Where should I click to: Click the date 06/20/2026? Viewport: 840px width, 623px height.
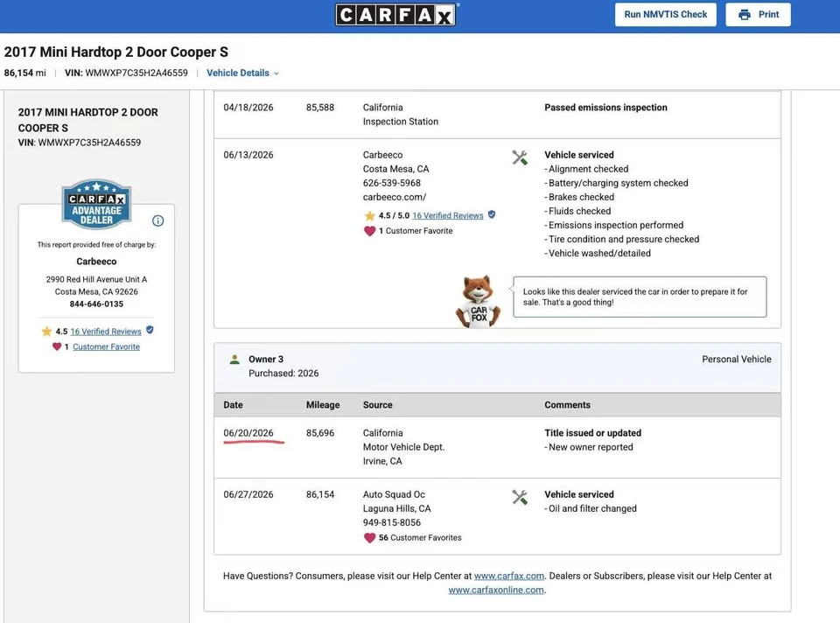[x=248, y=433]
